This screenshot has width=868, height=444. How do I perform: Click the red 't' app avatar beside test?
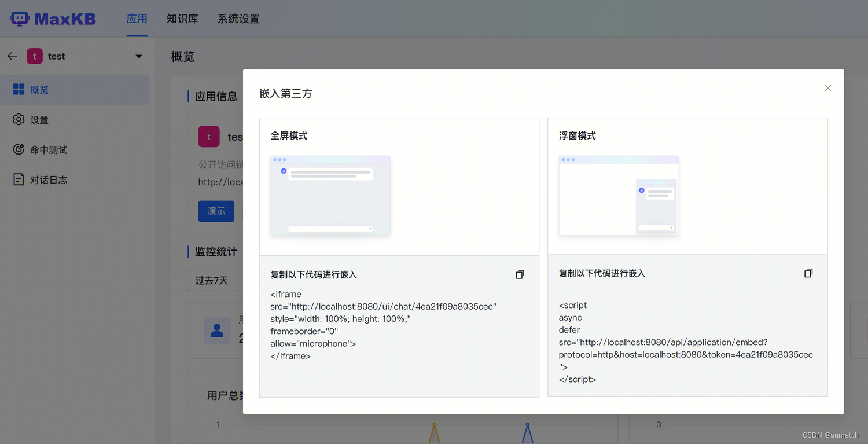35,56
